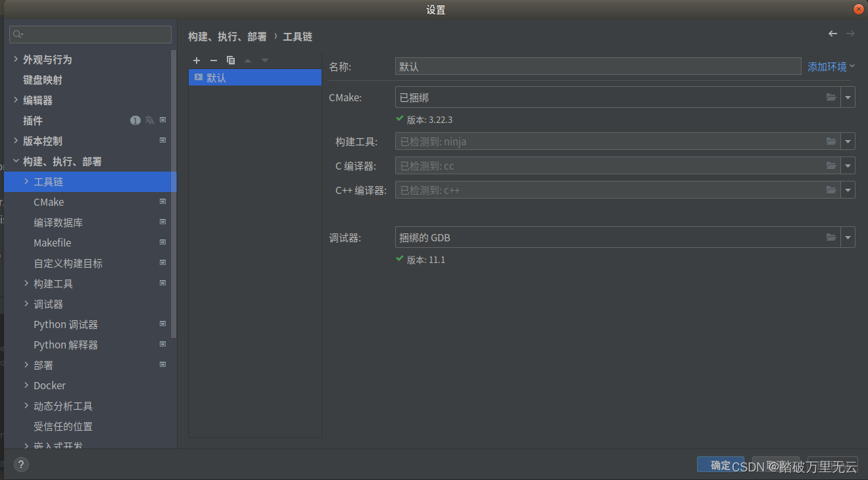Image resolution: width=868 pixels, height=480 pixels.
Task: Select 默认 toolchain in list
Action: coord(255,78)
